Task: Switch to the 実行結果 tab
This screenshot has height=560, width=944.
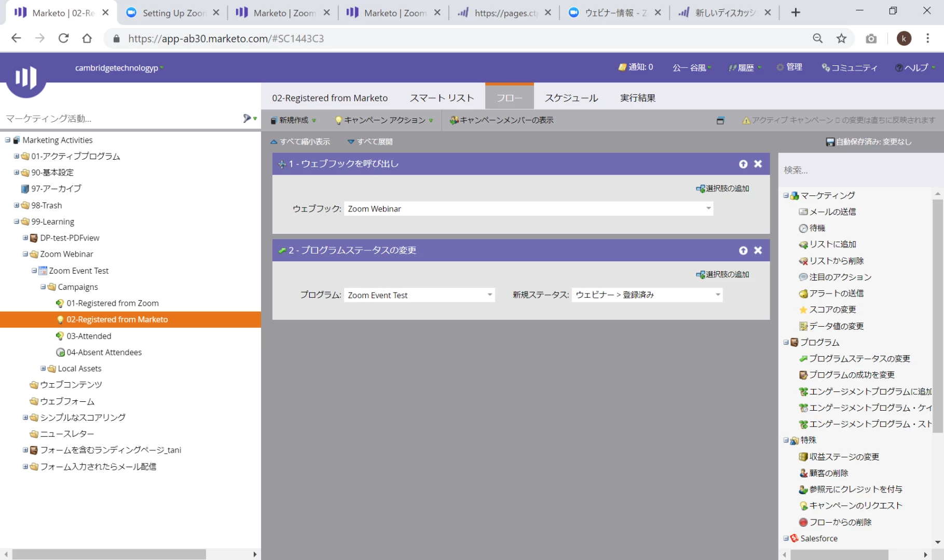Action: pos(638,98)
